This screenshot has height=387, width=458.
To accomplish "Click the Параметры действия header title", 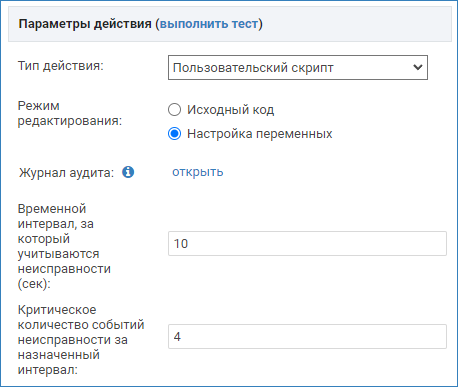I will [x=85, y=24].
